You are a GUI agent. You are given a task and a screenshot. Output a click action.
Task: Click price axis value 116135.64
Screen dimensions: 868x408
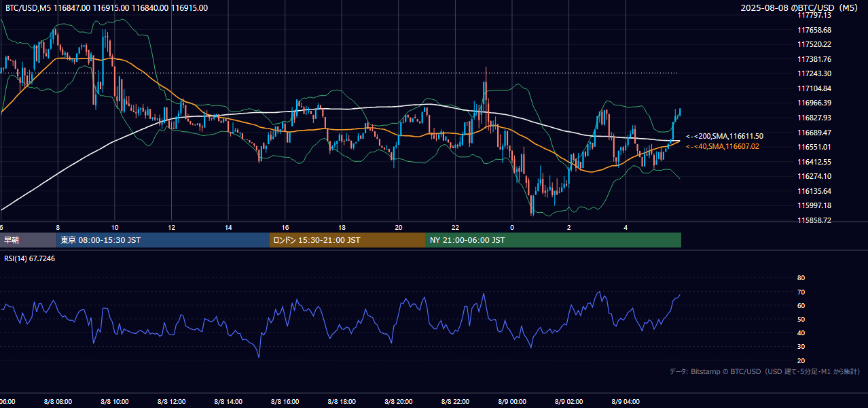click(x=814, y=191)
